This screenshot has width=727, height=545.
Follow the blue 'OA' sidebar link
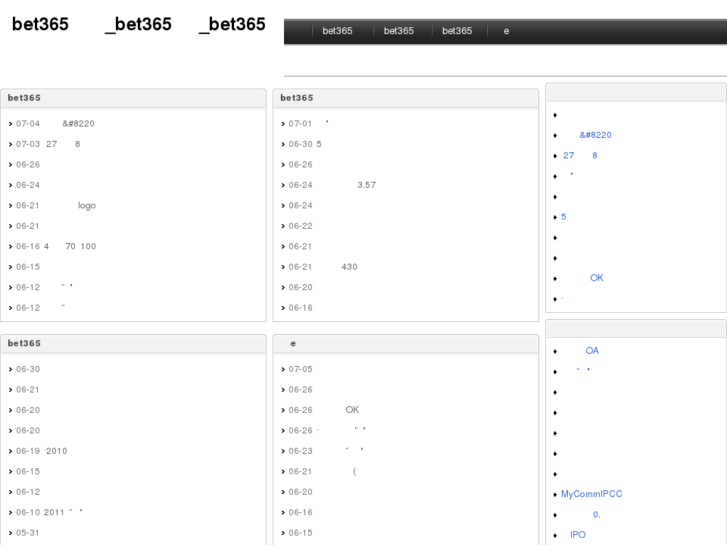(x=592, y=351)
